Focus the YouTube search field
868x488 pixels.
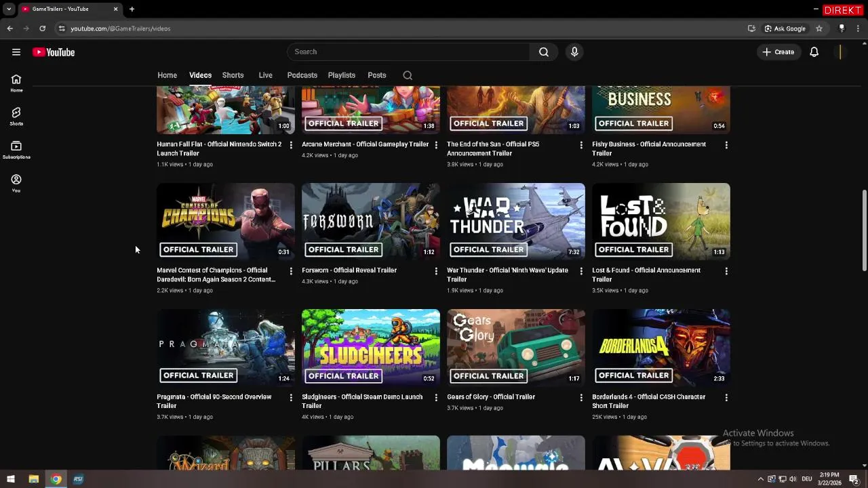[x=408, y=52]
